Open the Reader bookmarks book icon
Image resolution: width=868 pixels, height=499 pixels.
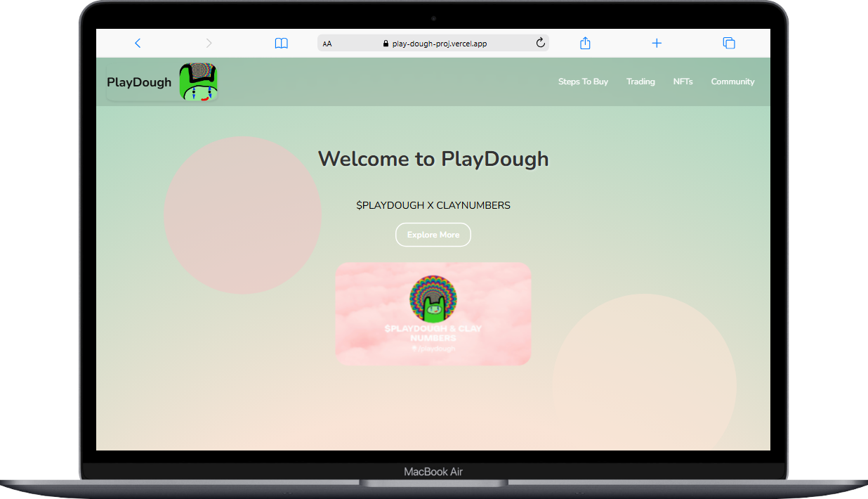pyautogui.click(x=281, y=43)
